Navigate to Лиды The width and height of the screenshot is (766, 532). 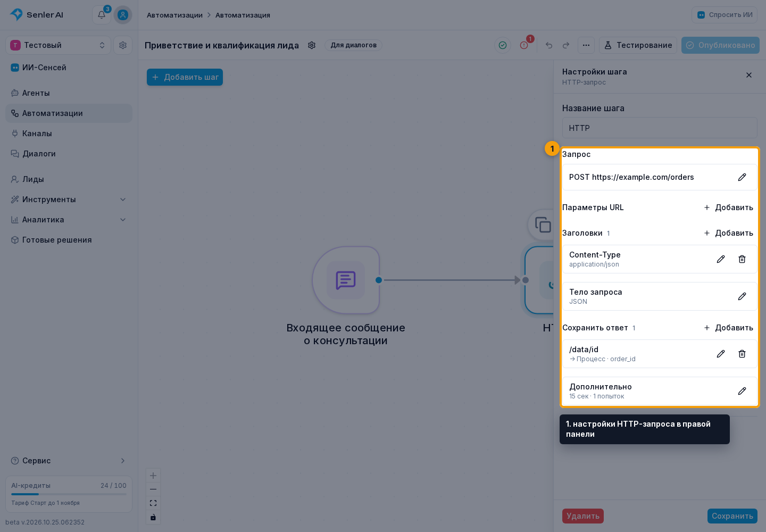[69, 179]
